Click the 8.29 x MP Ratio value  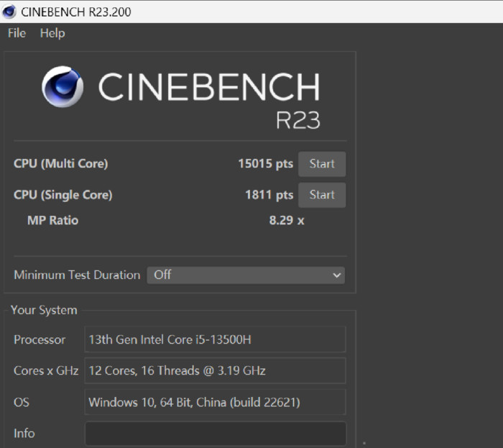pyautogui.click(x=287, y=221)
